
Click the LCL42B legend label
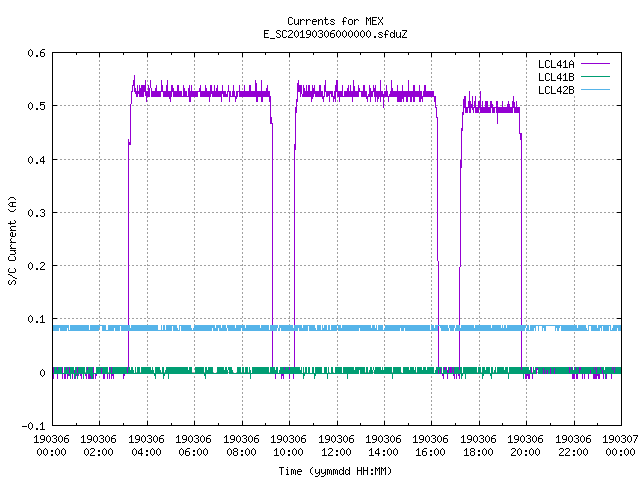click(556, 90)
